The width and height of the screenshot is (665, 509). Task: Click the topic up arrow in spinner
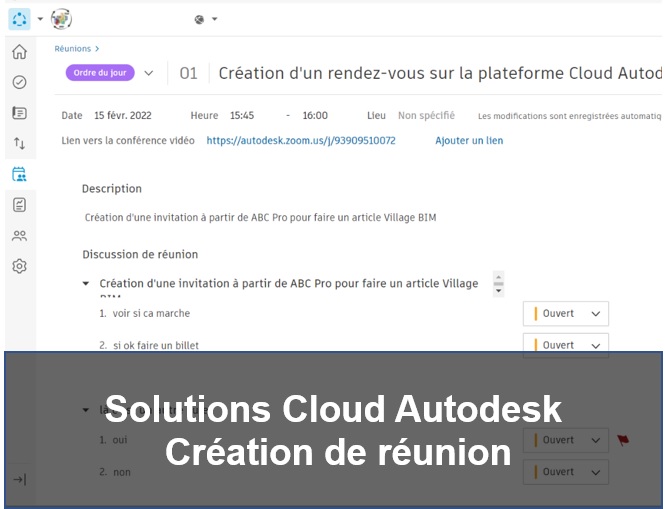coord(499,277)
